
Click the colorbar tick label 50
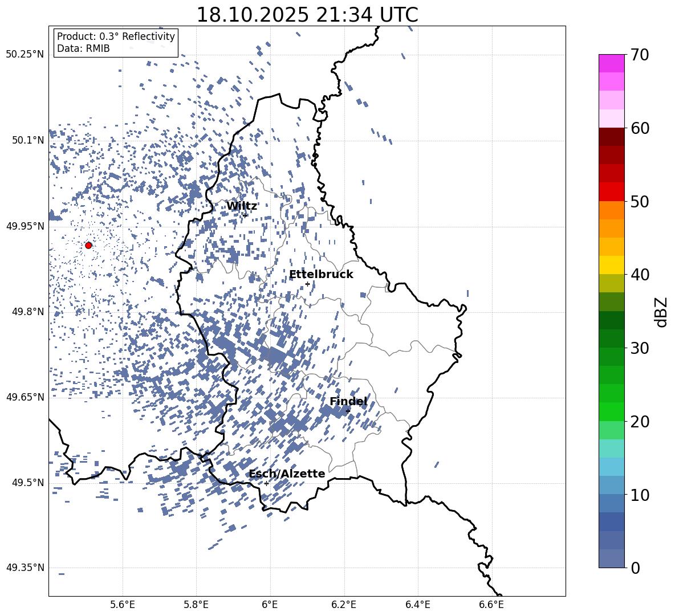tap(640, 202)
